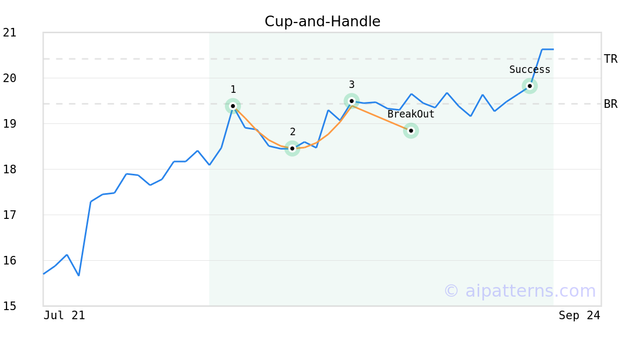
Task: Select the point 2 cup-bottom marker
Action: 292,148
